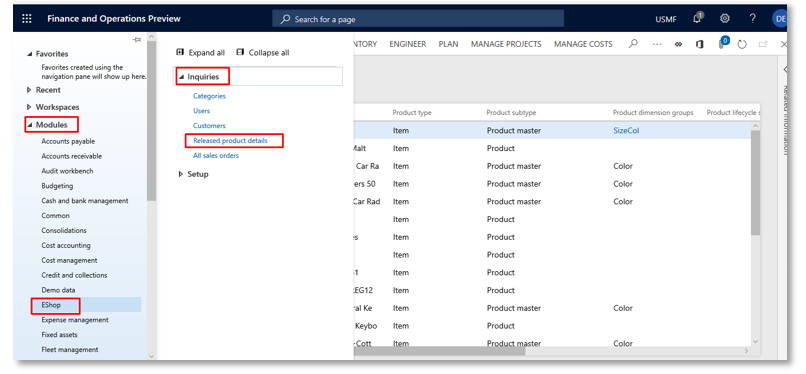Click the Expand all button label
The image size is (806, 374).
[207, 53]
